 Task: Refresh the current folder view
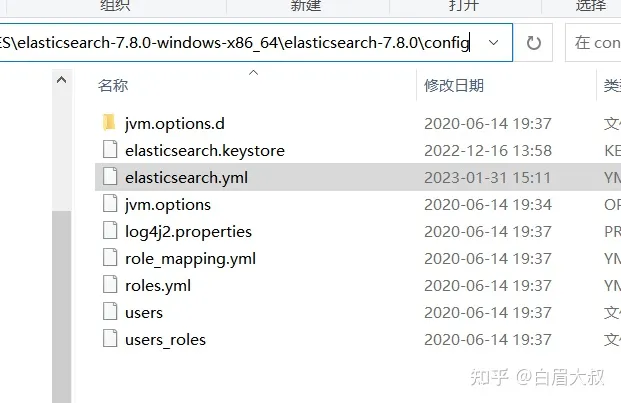[x=533, y=43]
